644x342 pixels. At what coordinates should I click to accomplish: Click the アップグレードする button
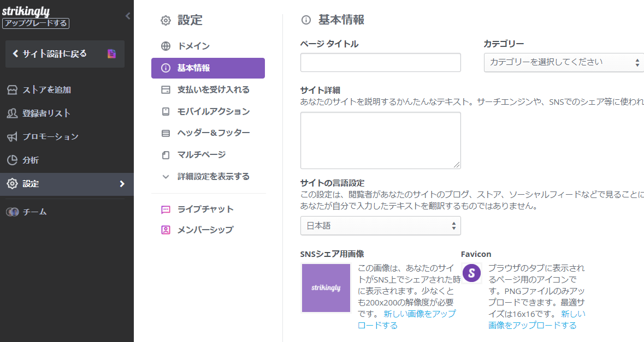[x=36, y=23]
